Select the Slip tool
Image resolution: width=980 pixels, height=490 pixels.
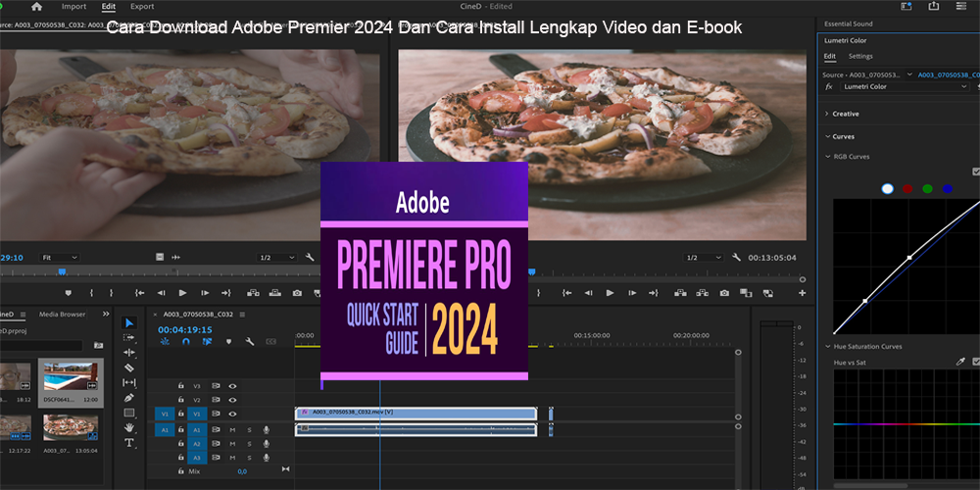(x=129, y=382)
